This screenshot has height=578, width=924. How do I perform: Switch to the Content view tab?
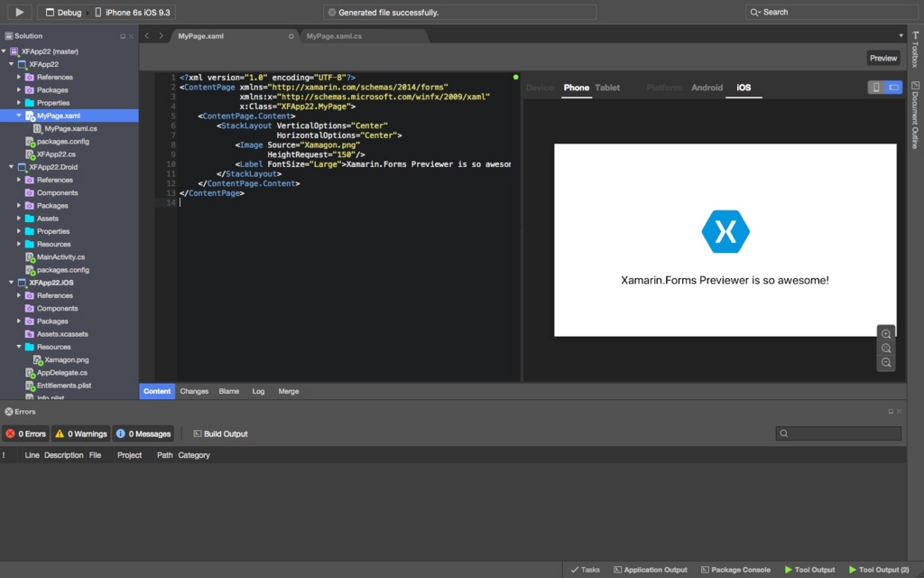[x=157, y=391]
